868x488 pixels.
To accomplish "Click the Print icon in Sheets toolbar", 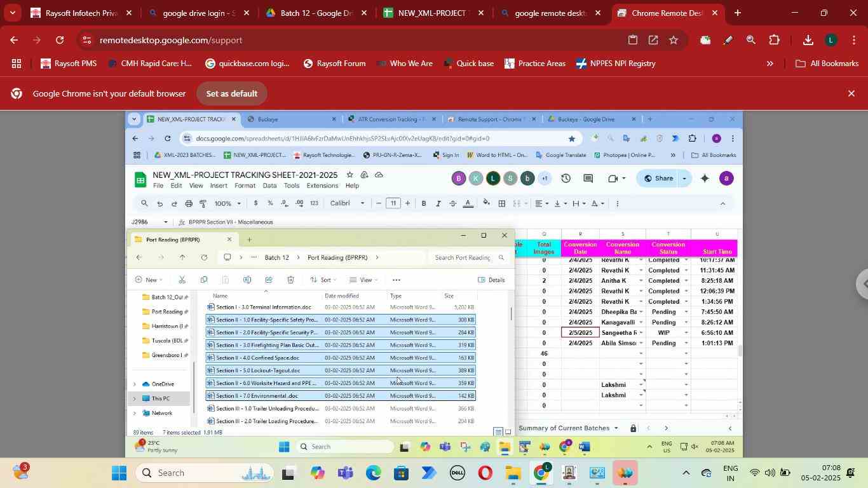I will coord(189,203).
